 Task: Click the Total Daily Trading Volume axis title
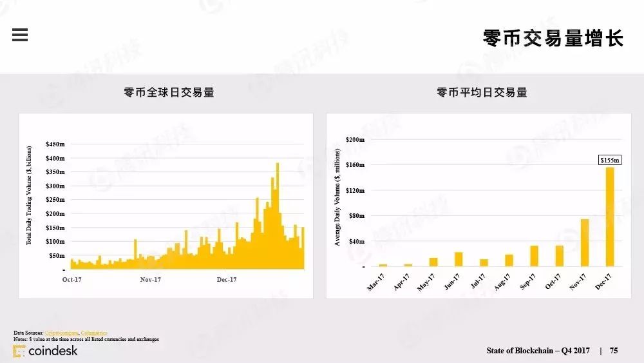pyautogui.click(x=29, y=195)
